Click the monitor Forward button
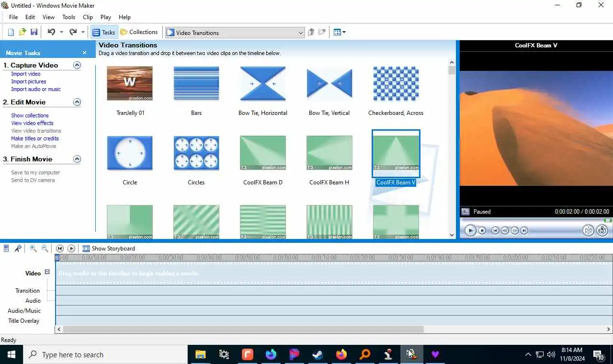Viewport: 613px width, 364px height. click(x=524, y=230)
